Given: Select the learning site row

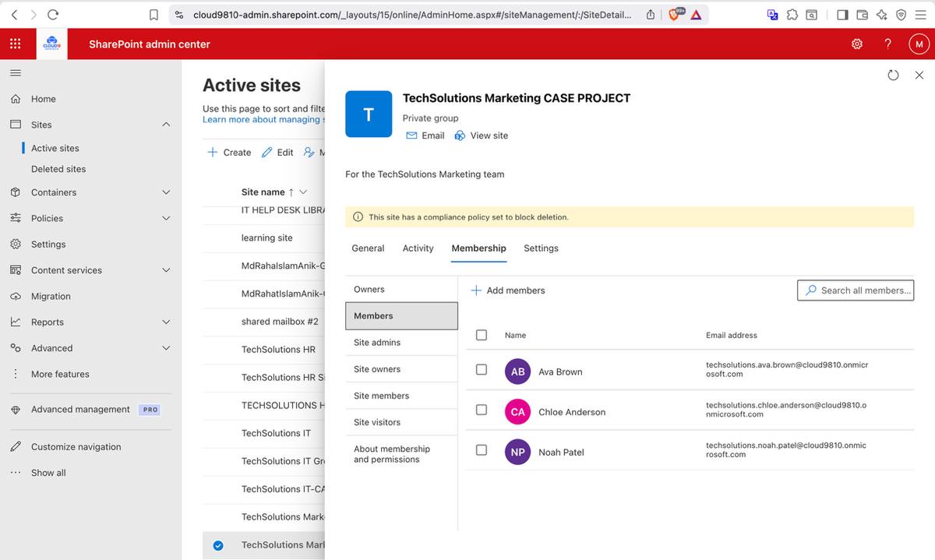Looking at the screenshot, I should pyautogui.click(x=263, y=238).
